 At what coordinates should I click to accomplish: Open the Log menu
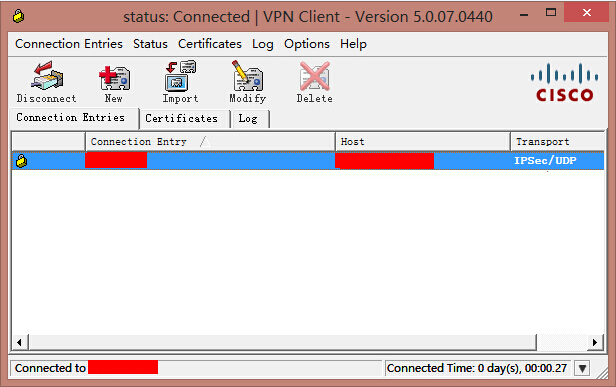pos(262,44)
